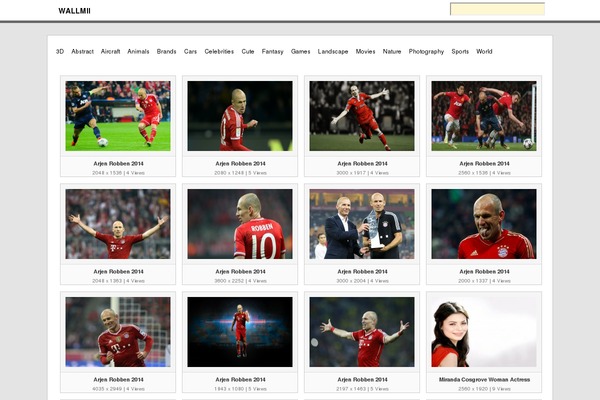Browse the Celebrities category
Screen dimensions: 600x400
click(219, 51)
